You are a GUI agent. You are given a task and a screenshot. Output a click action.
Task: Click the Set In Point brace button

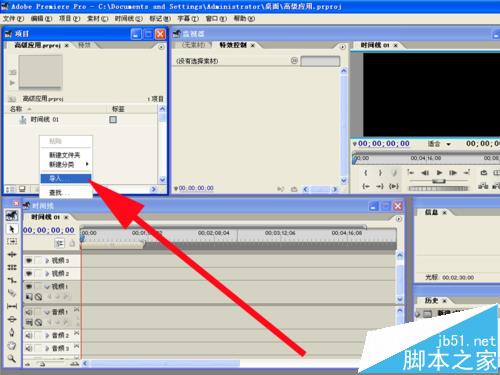coord(366,173)
